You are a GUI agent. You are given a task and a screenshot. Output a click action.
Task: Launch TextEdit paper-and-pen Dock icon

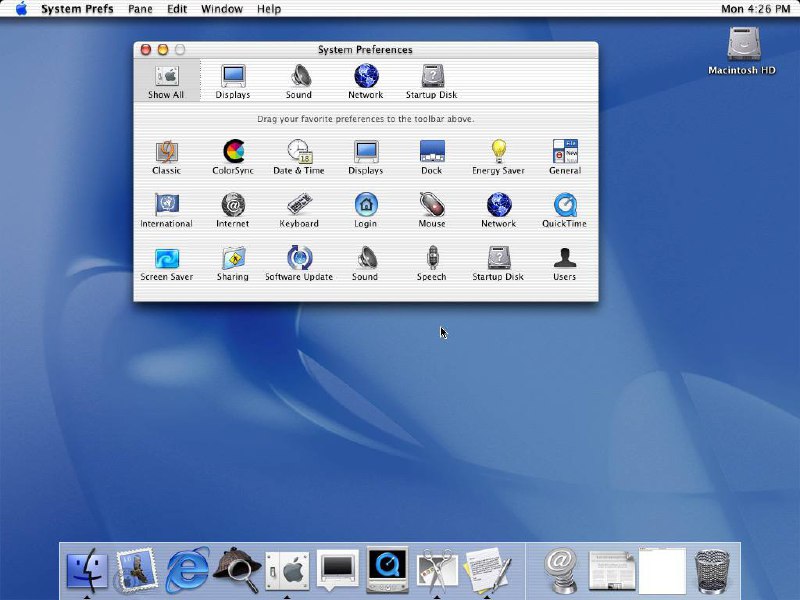click(x=487, y=570)
